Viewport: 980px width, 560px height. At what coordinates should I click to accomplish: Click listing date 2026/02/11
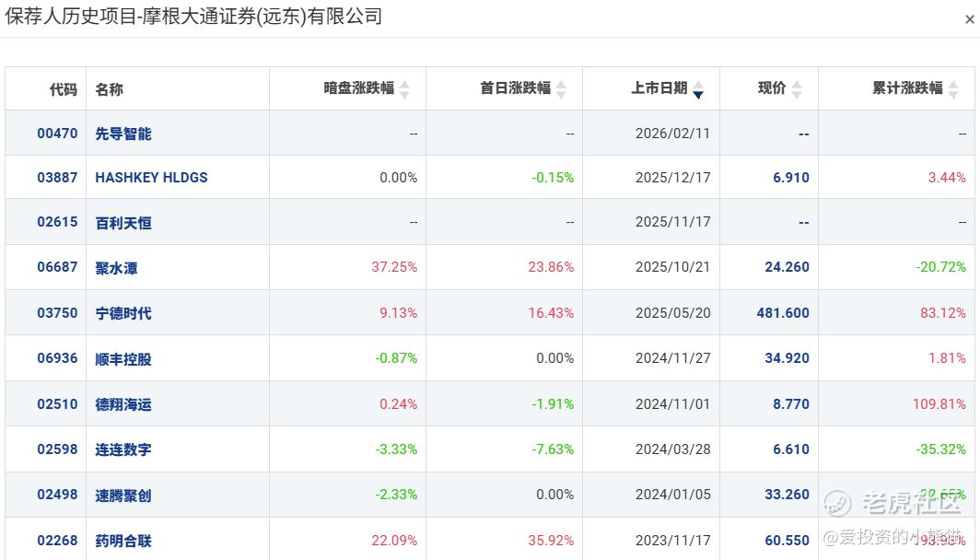coord(672,134)
